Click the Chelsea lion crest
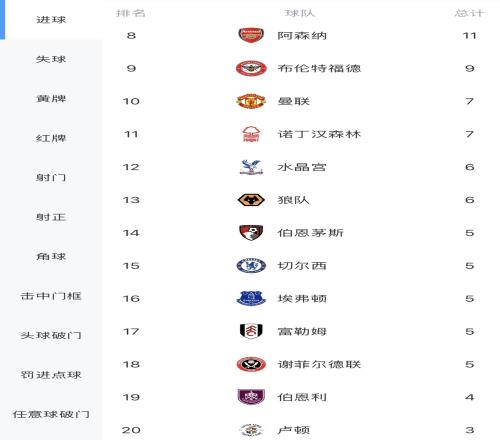The image size is (500, 440). (251, 266)
